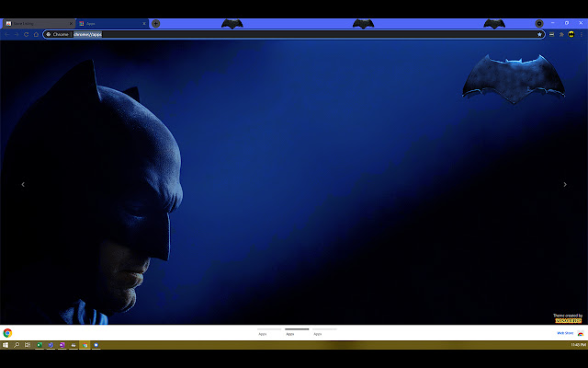Open the green app icon on the taskbar
The width and height of the screenshot is (588, 368).
click(40, 345)
